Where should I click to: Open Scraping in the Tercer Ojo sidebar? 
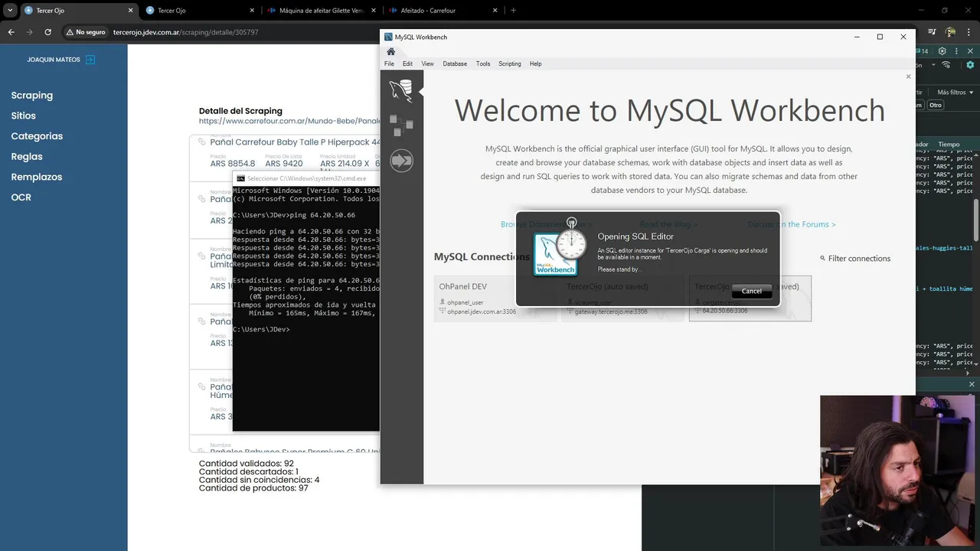click(32, 96)
